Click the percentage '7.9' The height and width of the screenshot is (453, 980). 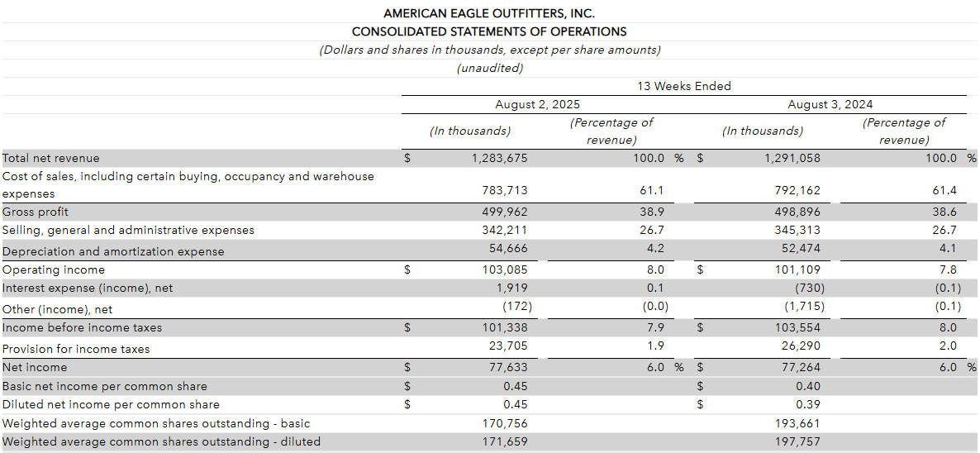pos(656,327)
